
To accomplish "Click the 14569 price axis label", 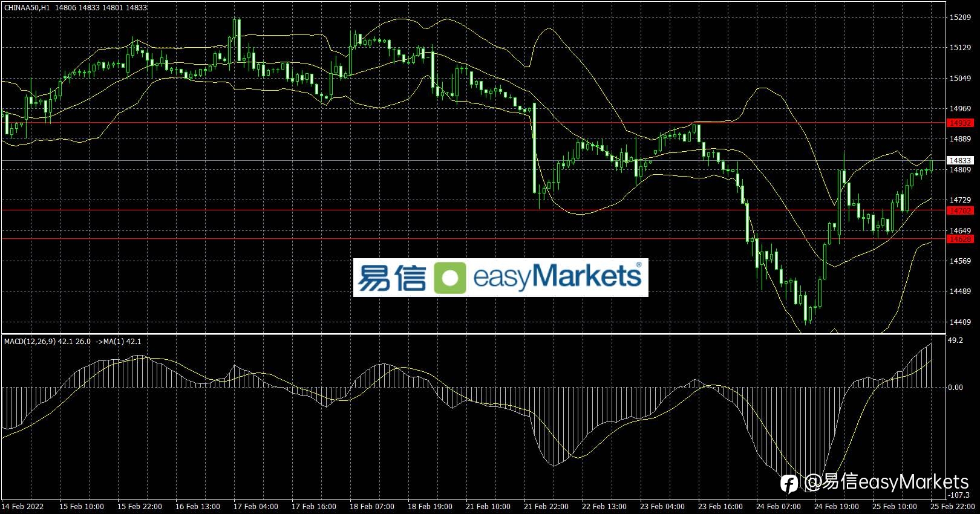I will click(961, 261).
